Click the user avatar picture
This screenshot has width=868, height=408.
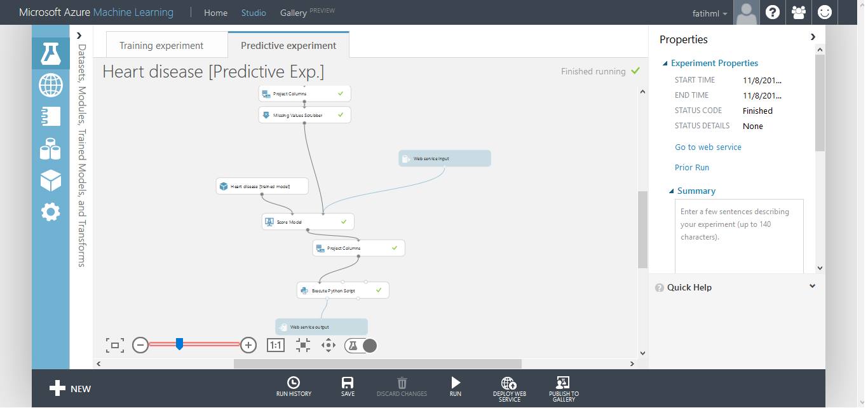point(746,12)
